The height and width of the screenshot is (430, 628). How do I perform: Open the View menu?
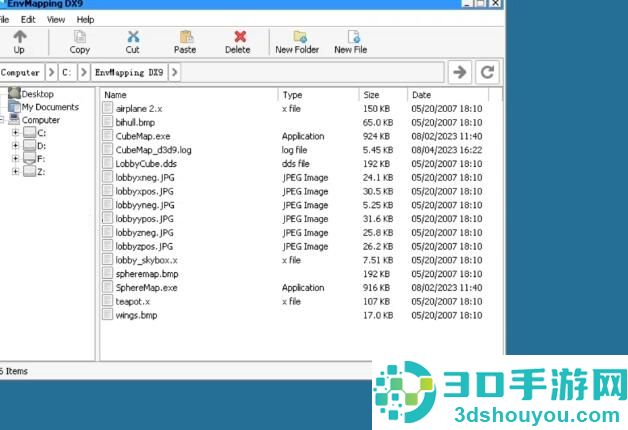(56, 20)
